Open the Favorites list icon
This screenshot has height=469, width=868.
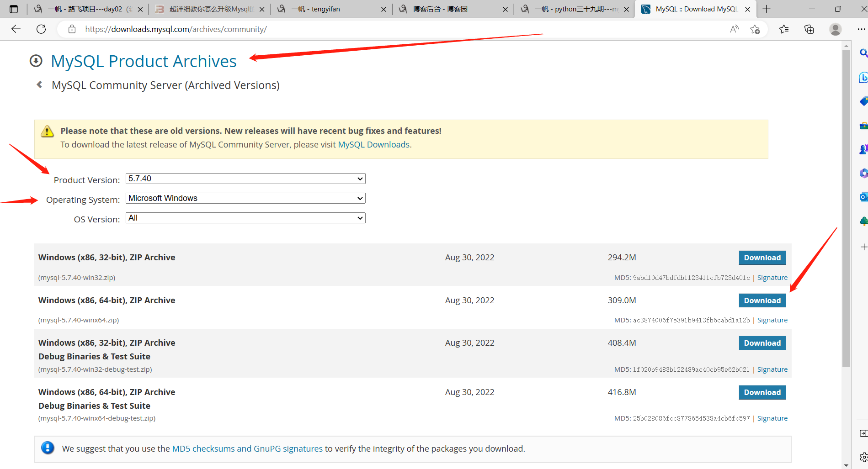(x=784, y=29)
